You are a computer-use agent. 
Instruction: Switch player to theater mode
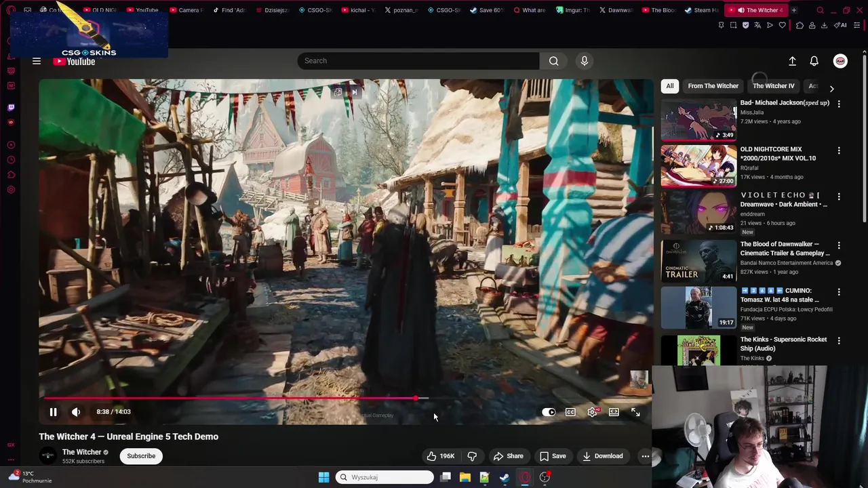click(614, 412)
